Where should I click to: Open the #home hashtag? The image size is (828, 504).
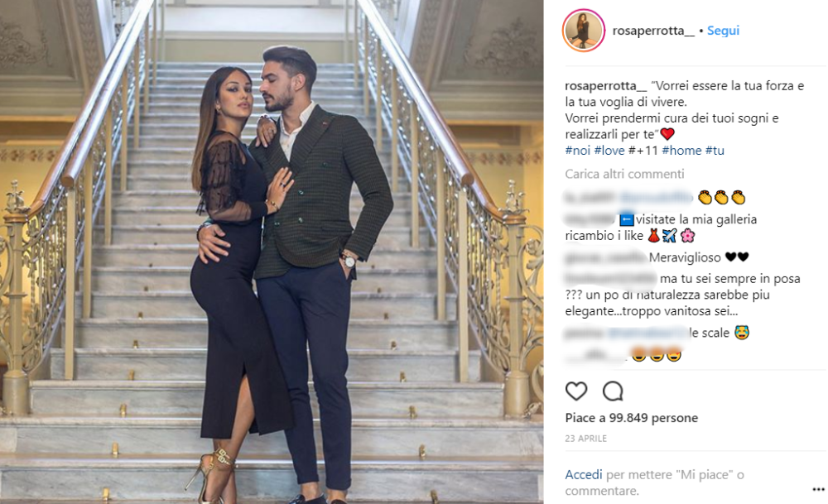click(681, 151)
